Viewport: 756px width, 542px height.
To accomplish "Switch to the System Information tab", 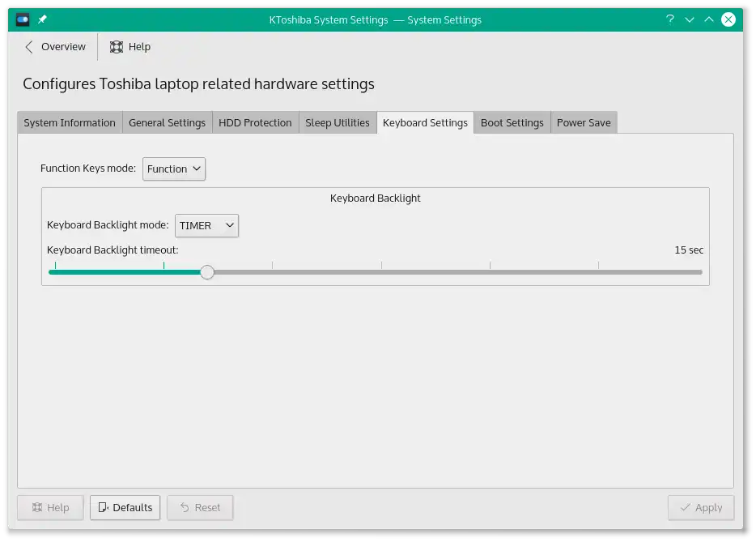I will click(x=70, y=122).
